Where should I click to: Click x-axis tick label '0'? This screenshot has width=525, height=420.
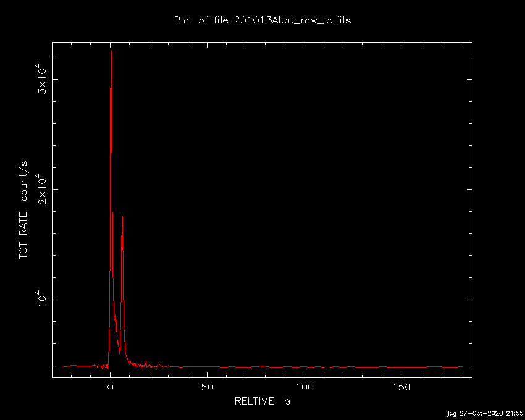(110, 387)
